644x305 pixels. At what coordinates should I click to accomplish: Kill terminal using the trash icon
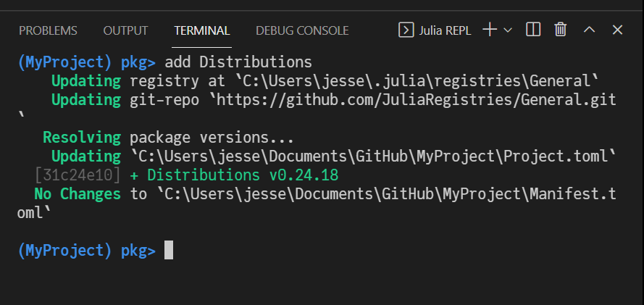pyautogui.click(x=560, y=30)
